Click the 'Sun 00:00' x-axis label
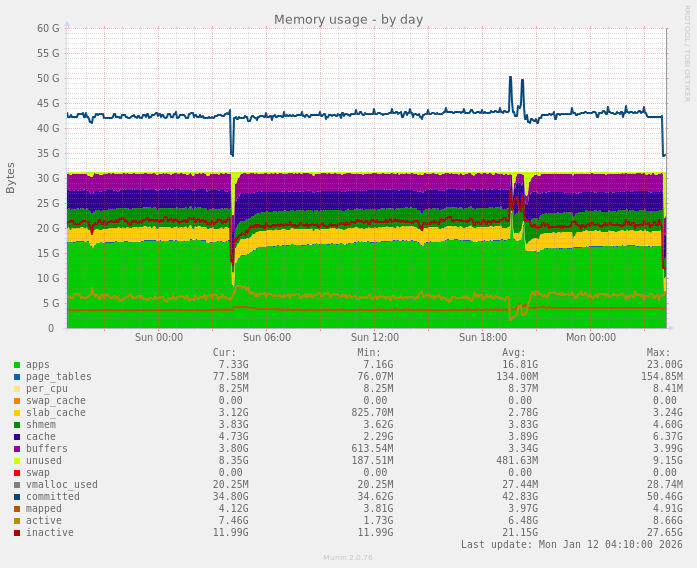Viewport: 697px width, 568px height. pos(159,337)
